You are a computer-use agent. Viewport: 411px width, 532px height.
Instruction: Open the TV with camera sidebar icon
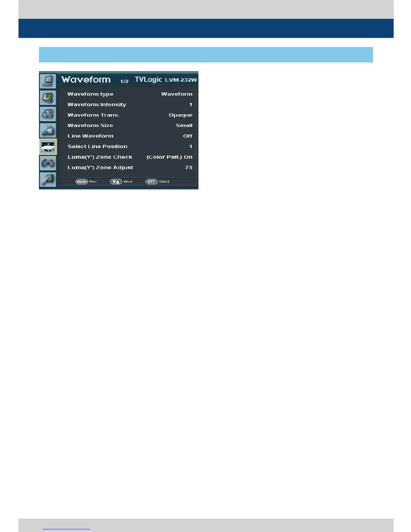point(48,130)
